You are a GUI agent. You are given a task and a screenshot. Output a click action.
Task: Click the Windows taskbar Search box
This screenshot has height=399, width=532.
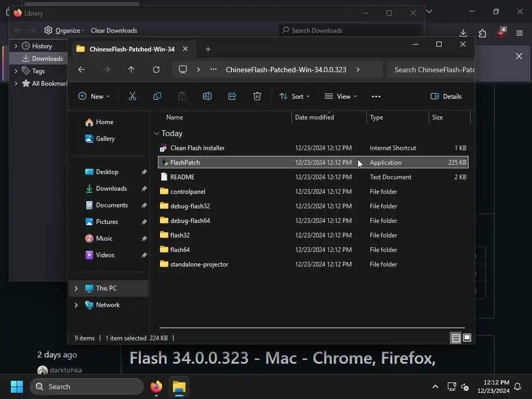87,387
